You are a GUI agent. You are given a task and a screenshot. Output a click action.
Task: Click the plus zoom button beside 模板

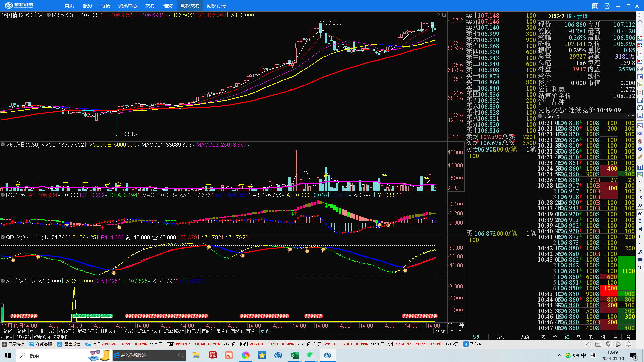point(452,331)
